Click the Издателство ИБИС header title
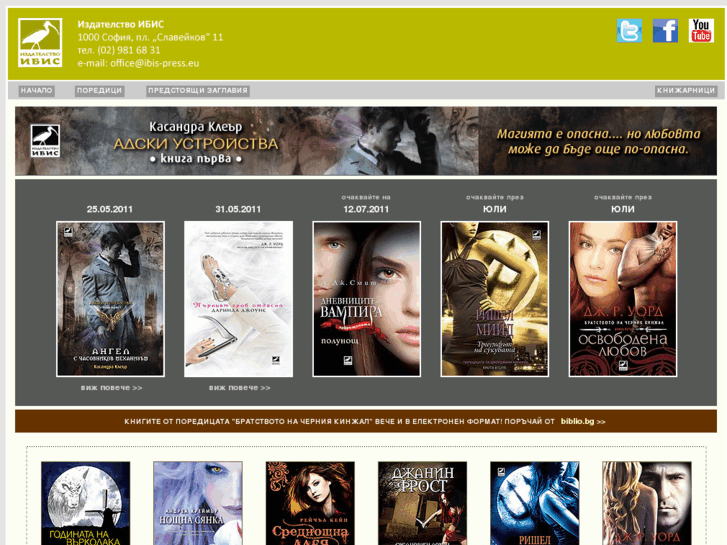The height and width of the screenshot is (545, 727). click(x=121, y=24)
